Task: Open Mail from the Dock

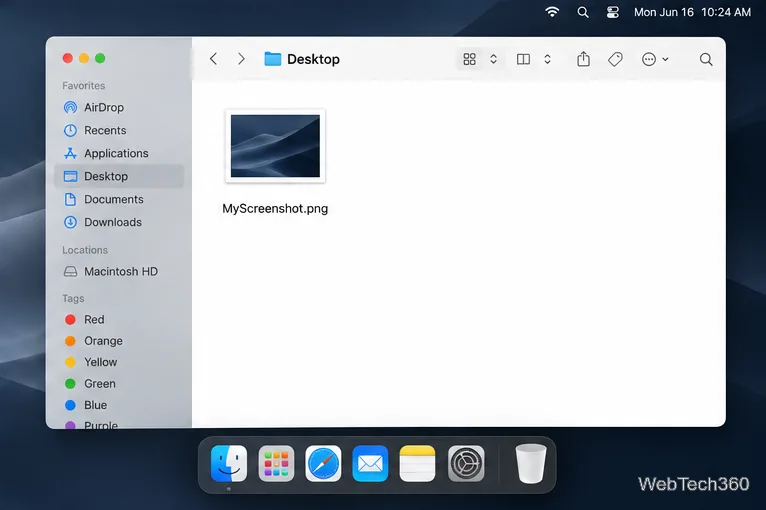Action: click(370, 463)
